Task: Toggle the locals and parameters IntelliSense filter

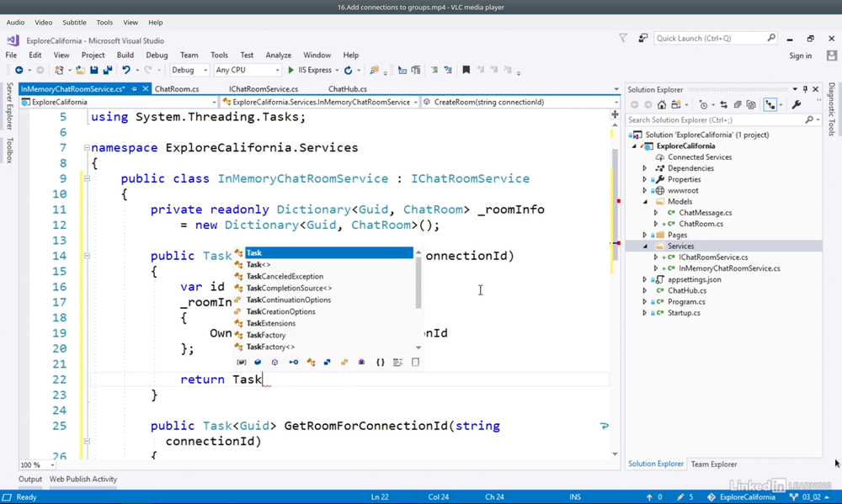Action: [x=242, y=363]
